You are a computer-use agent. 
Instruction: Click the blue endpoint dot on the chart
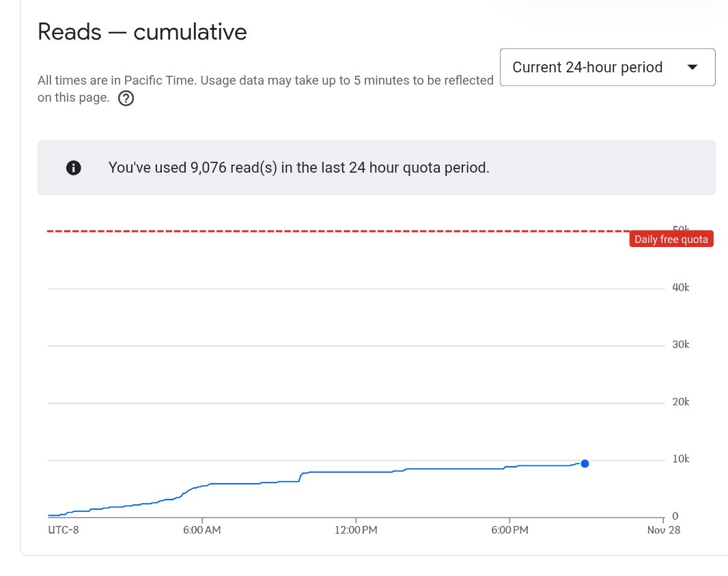[x=585, y=463]
